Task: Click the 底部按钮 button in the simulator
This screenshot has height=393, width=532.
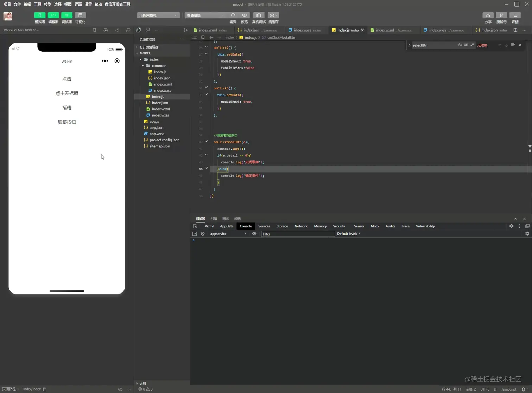Action: (x=66, y=122)
